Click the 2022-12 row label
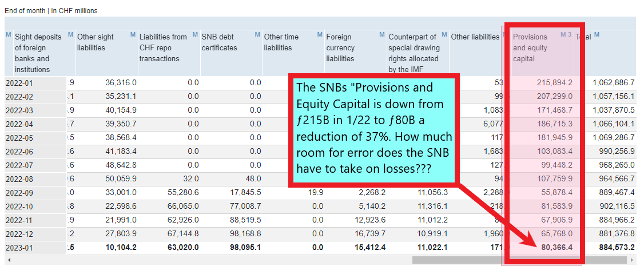 19,233
